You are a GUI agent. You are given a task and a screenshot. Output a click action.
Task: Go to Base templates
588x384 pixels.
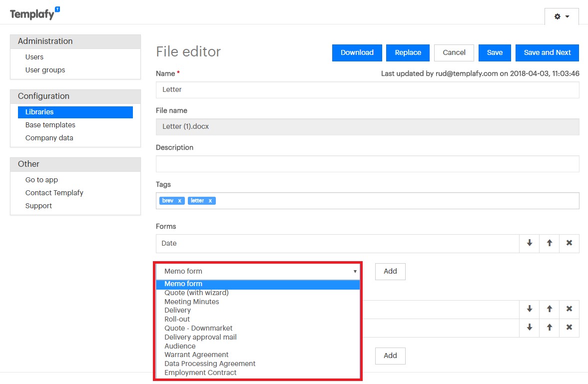click(x=50, y=125)
